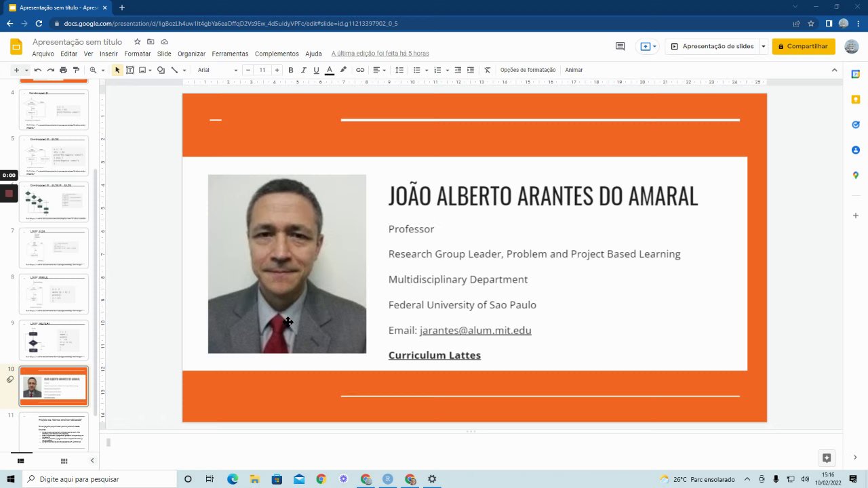Click the Undo arrow in the toolbar
The image size is (868, 488).
pos(37,70)
